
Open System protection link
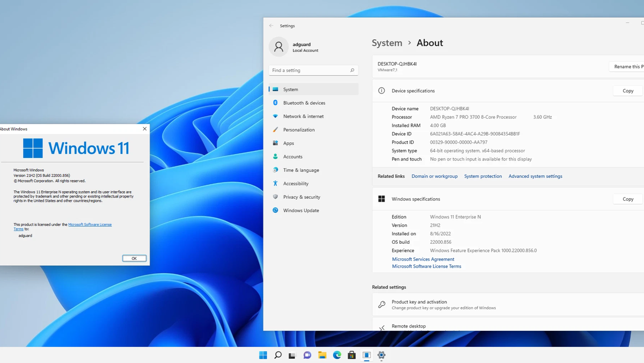(483, 176)
